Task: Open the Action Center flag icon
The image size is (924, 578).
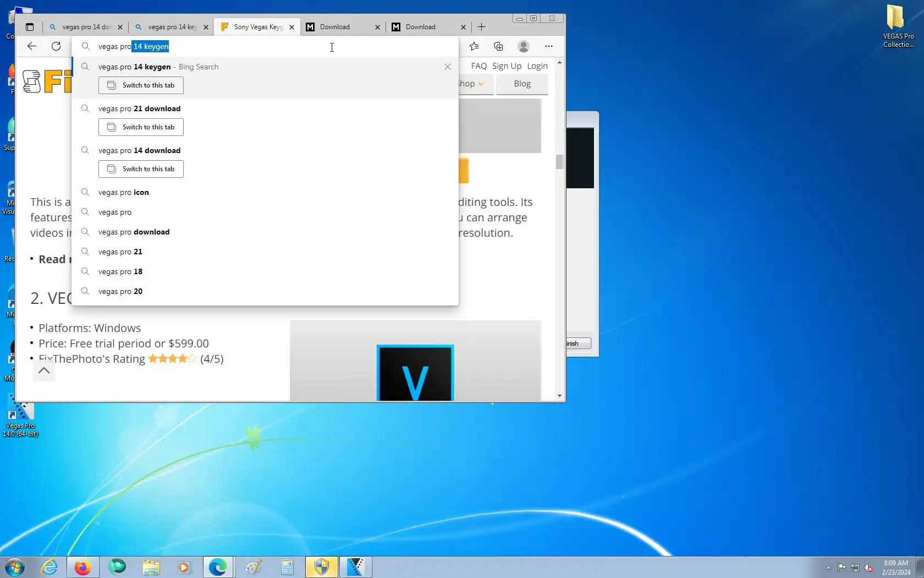Action: click(x=842, y=568)
